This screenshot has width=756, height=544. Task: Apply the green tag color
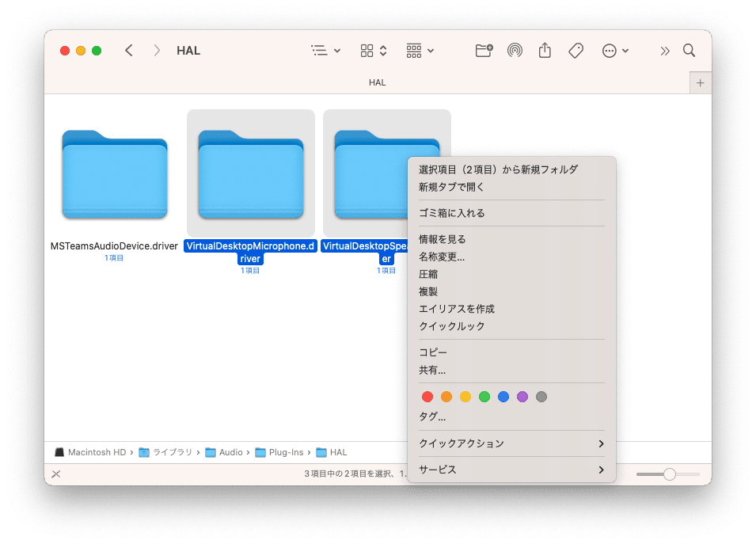coord(484,397)
